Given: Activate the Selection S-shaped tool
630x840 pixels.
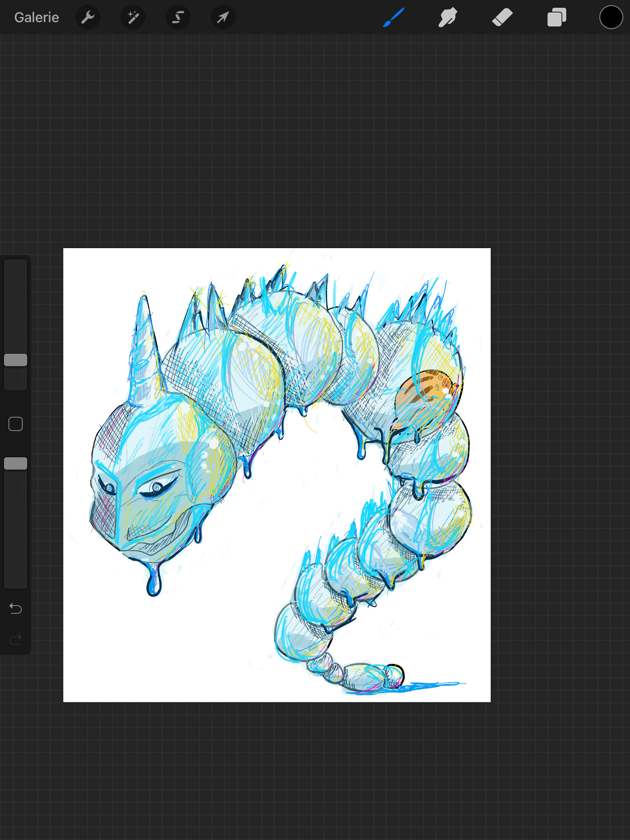Looking at the screenshot, I should (178, 17).
